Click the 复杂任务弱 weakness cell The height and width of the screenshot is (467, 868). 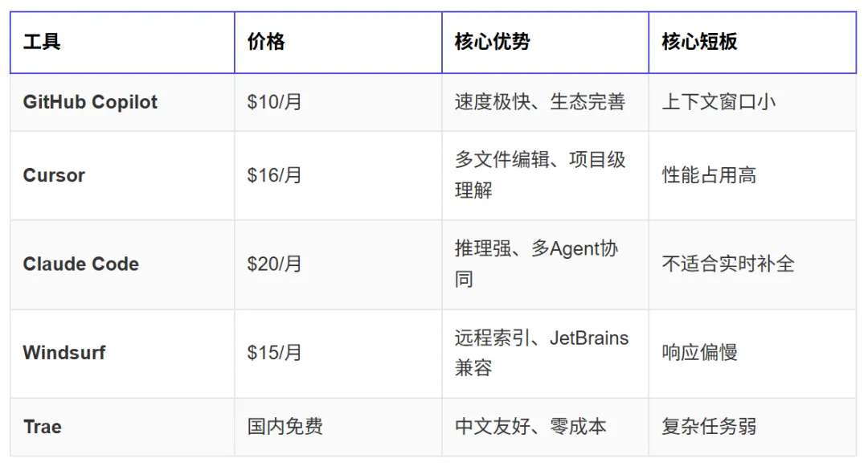click(x=753, y=427)
